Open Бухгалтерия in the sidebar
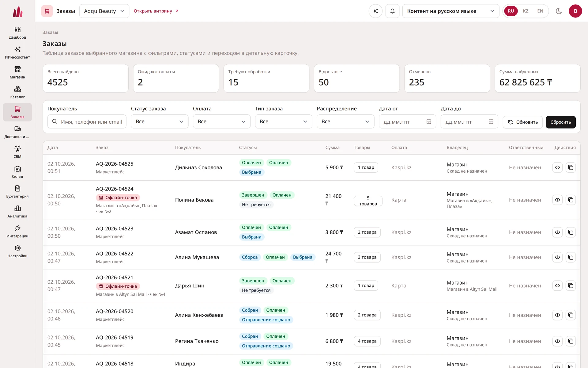 17,192
